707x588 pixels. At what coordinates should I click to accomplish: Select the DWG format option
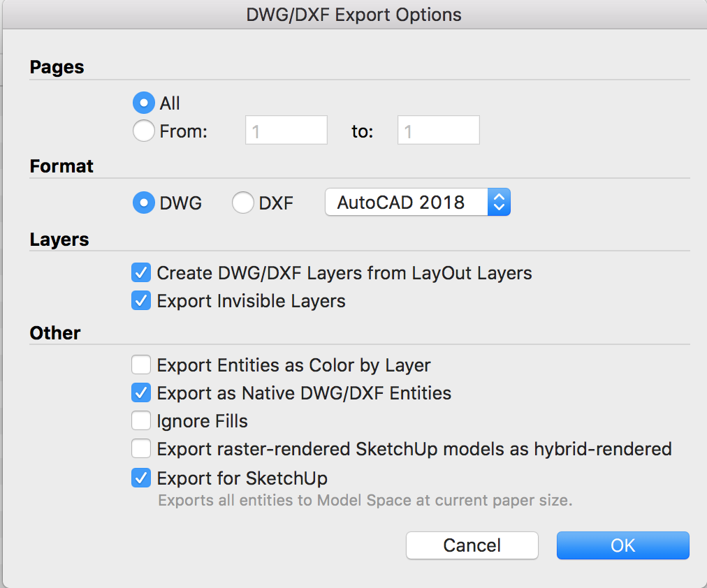(144, 203)
